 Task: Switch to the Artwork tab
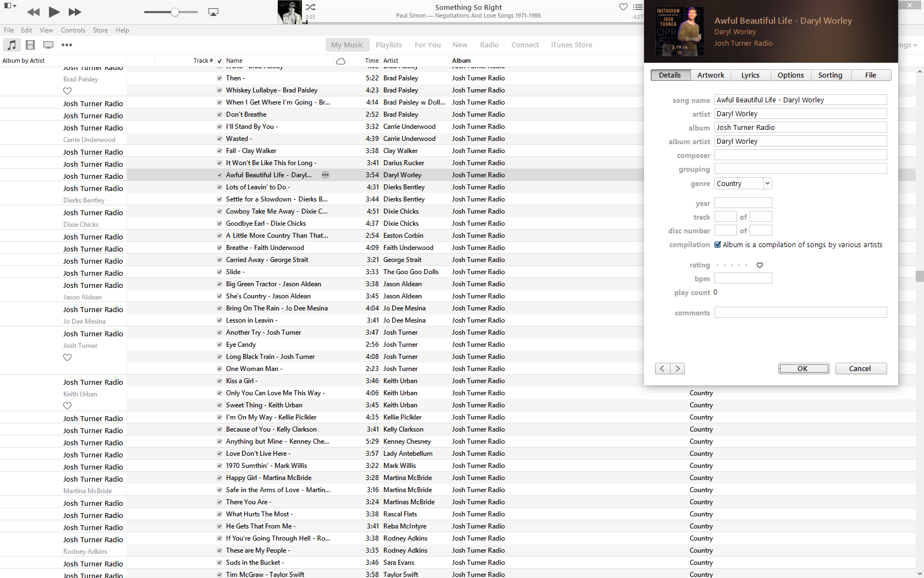pos(711,75)
